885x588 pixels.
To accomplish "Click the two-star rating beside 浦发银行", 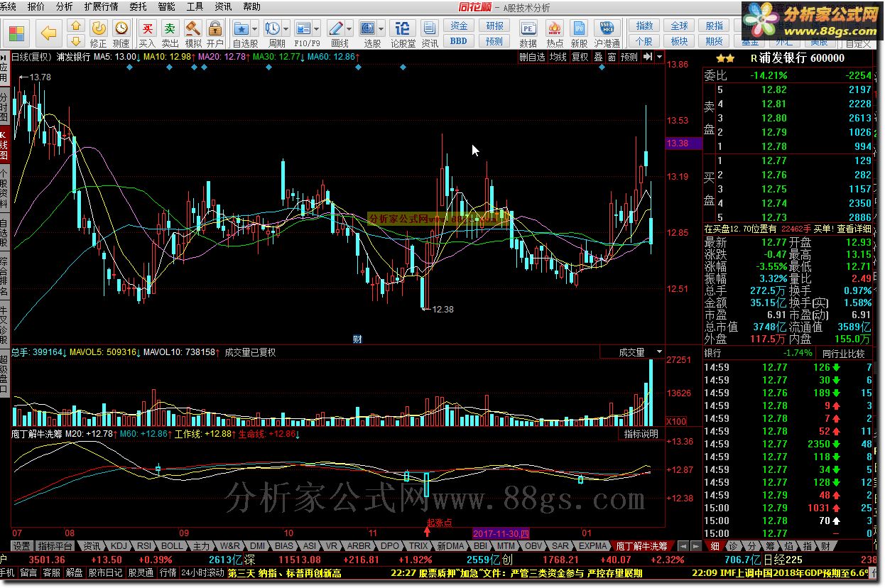I will tap(725, 58).
